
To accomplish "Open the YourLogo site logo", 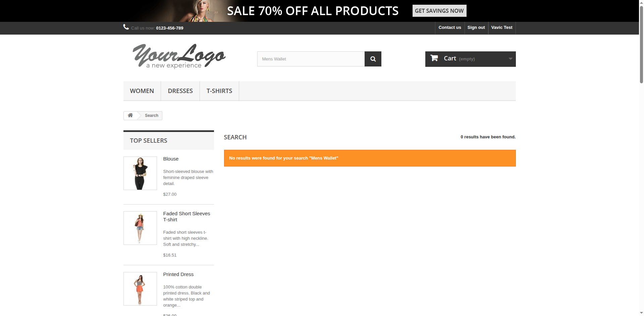I will point(179,56).
